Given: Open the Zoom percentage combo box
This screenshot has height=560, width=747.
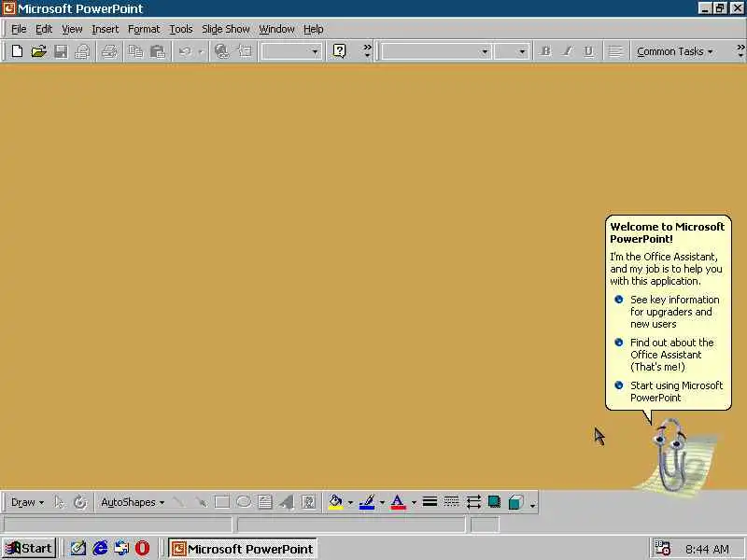Looking at the screenshot, I should 291,51.
